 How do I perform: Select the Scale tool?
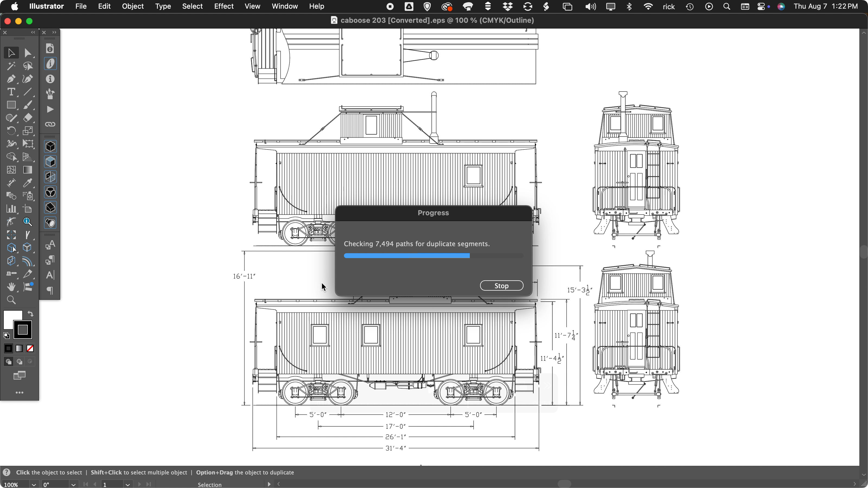(x=28, y=131)
